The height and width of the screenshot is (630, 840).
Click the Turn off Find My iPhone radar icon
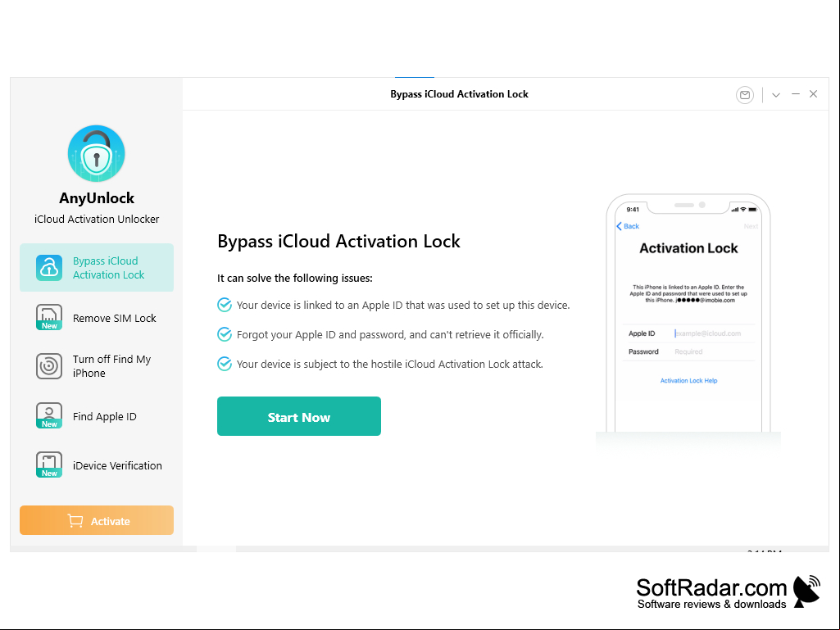(48, 366)
